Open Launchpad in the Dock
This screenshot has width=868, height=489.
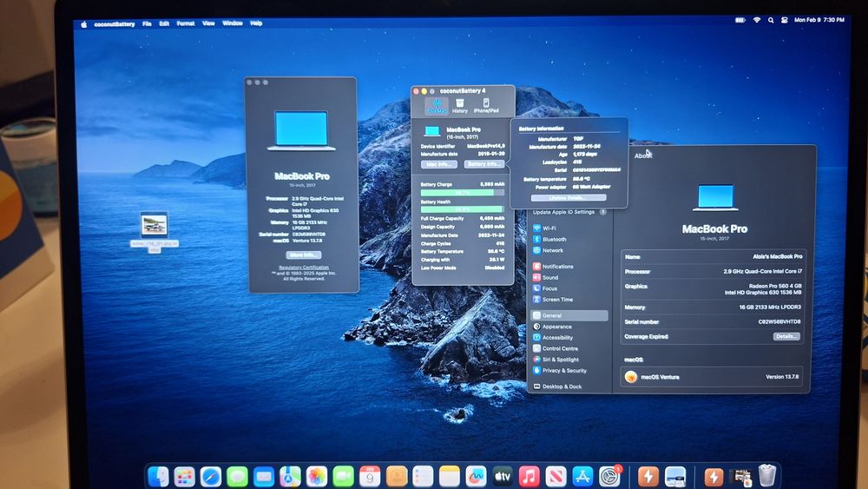[184, 476]
